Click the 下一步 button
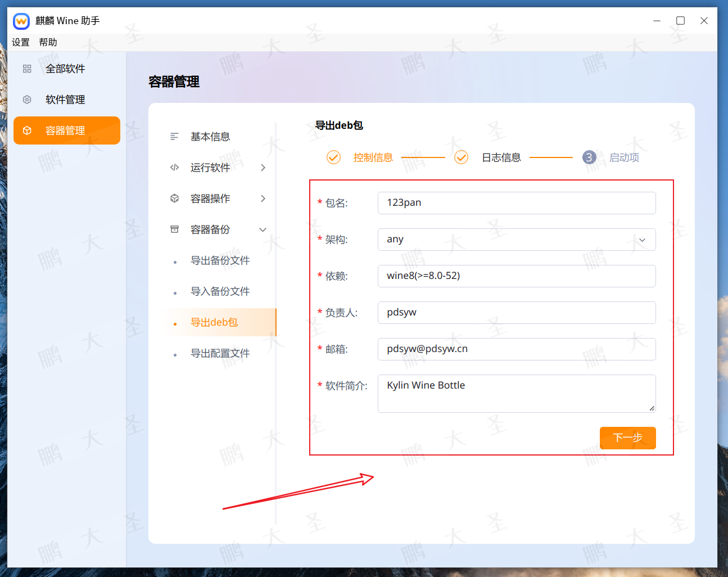 click(x=628, y=438)
